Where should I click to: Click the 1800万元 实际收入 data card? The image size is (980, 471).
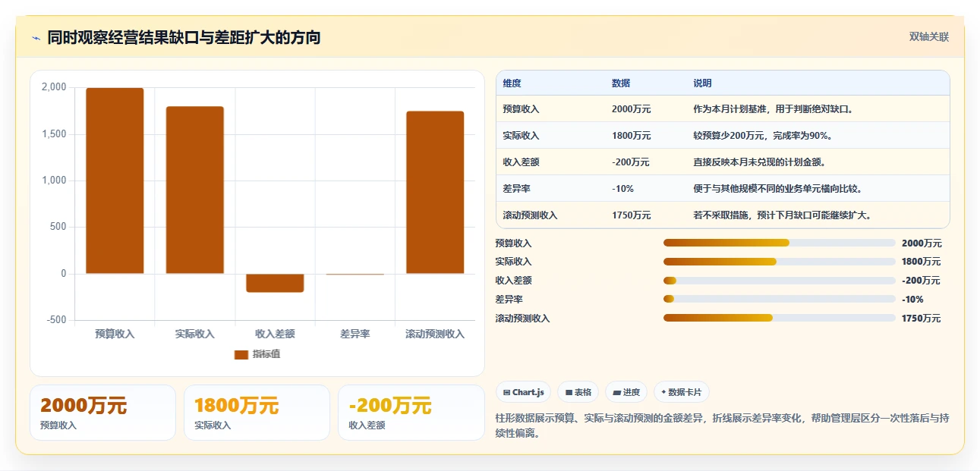coord(257,413)
